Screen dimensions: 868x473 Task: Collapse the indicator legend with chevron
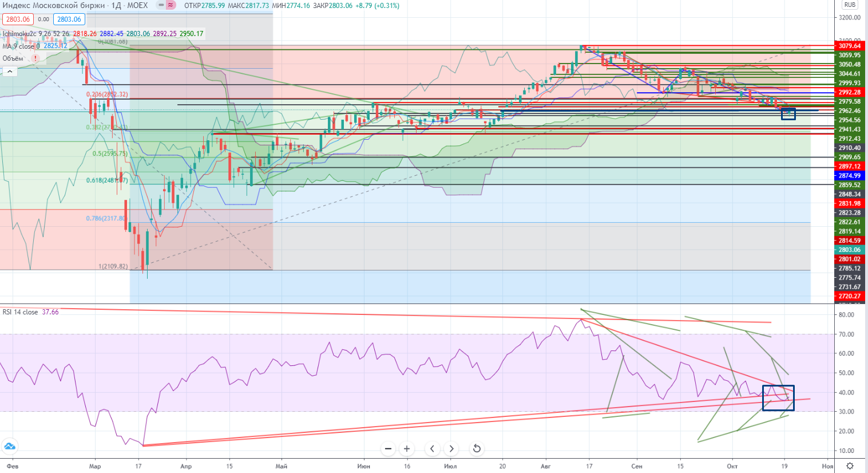[9, 71]
